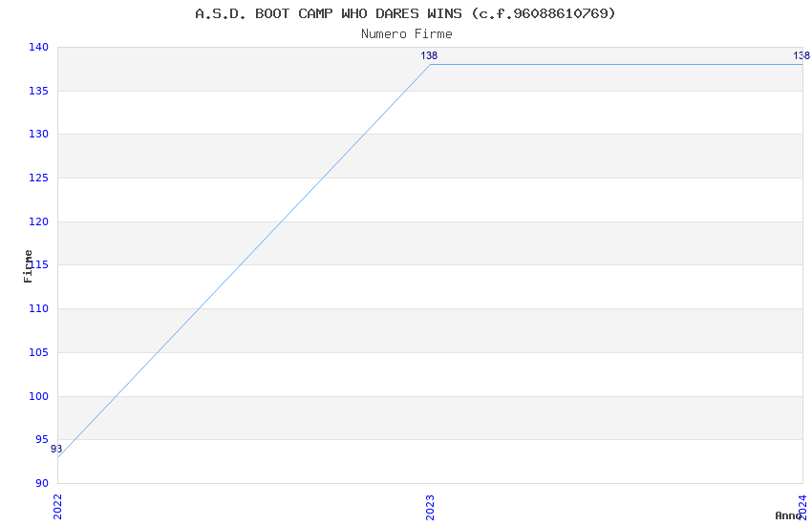This screenshot has width=812, height=525.
Task: Click y-axis tick value 125
Action: (x=38, y=178)
